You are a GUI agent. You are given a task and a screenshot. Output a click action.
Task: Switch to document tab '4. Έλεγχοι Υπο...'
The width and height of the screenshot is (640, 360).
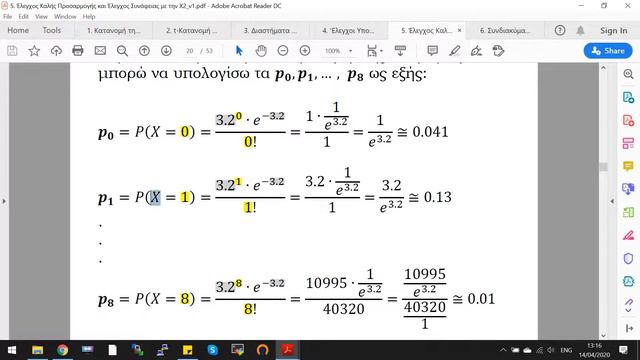pos(348,31)
